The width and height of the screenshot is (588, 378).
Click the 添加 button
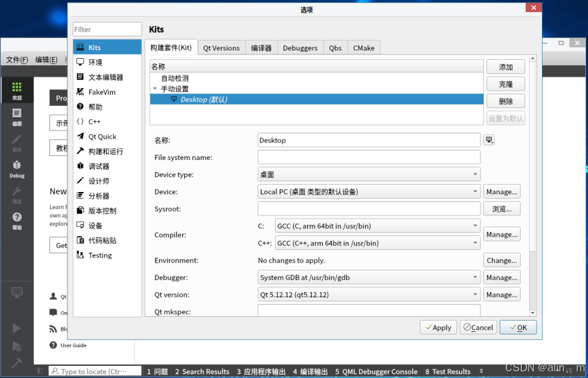click(505, 67)
